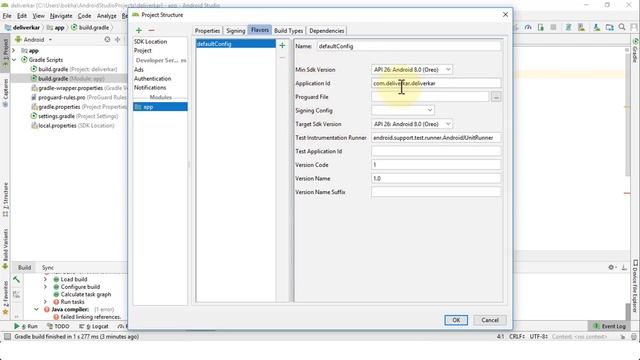Image resolution: width=640 pixels, height=360 pixels.
Task: Open the profiler gauge toolbar icon
Action: pos(528,27)
